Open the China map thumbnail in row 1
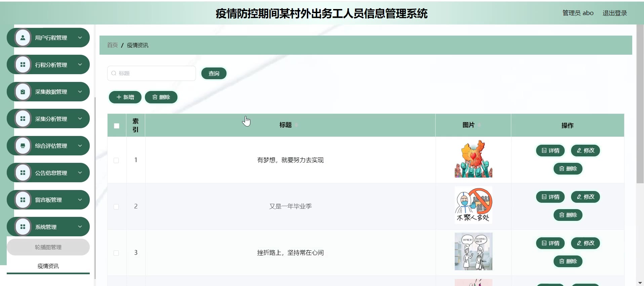Screen dimensions: 644x286 pos(474,159)
